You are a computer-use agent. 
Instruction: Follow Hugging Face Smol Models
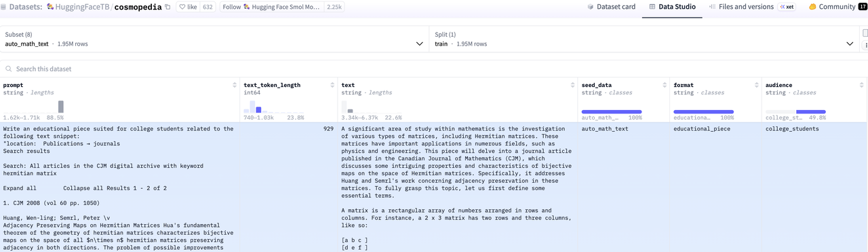(x=271, y=7)
